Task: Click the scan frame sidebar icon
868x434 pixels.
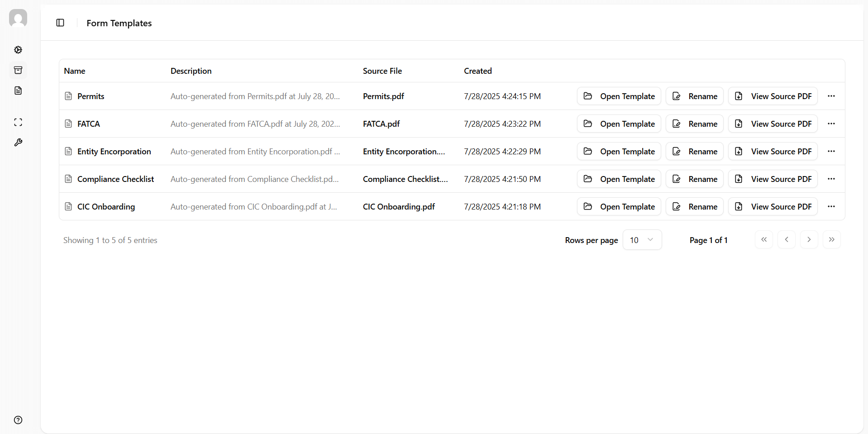Action: [18, 122]
